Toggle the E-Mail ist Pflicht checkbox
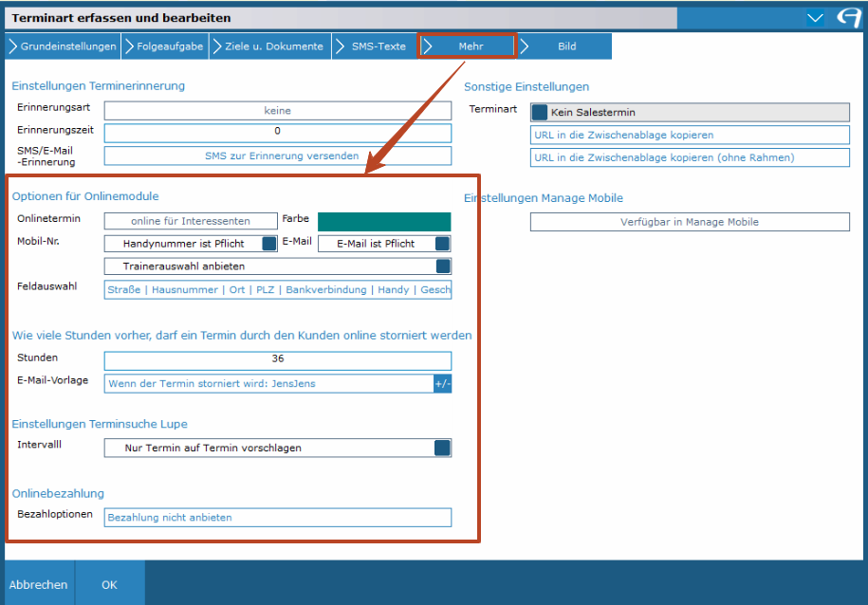 (x=442, y=244)
